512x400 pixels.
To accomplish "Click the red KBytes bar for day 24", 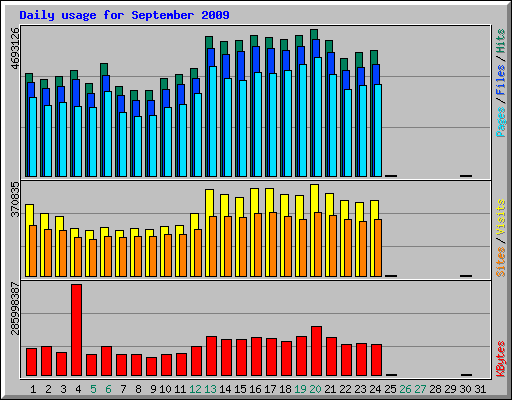I will pos(376,360).
